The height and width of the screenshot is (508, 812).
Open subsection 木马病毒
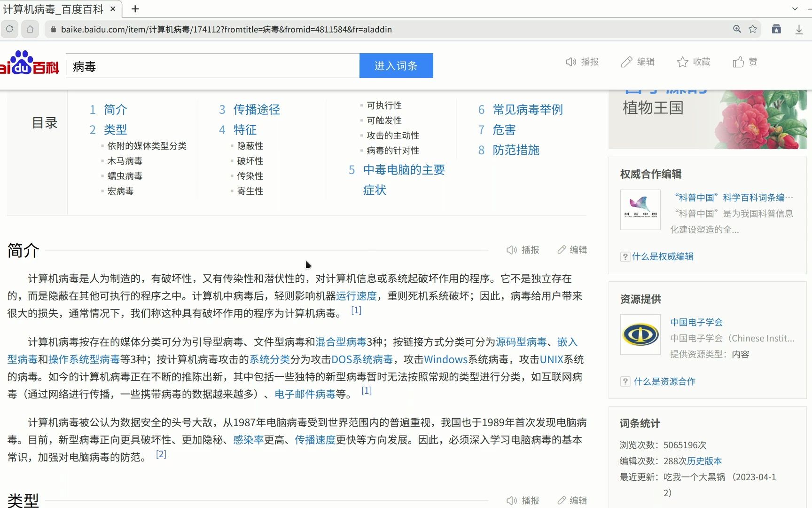coord(125,161)
